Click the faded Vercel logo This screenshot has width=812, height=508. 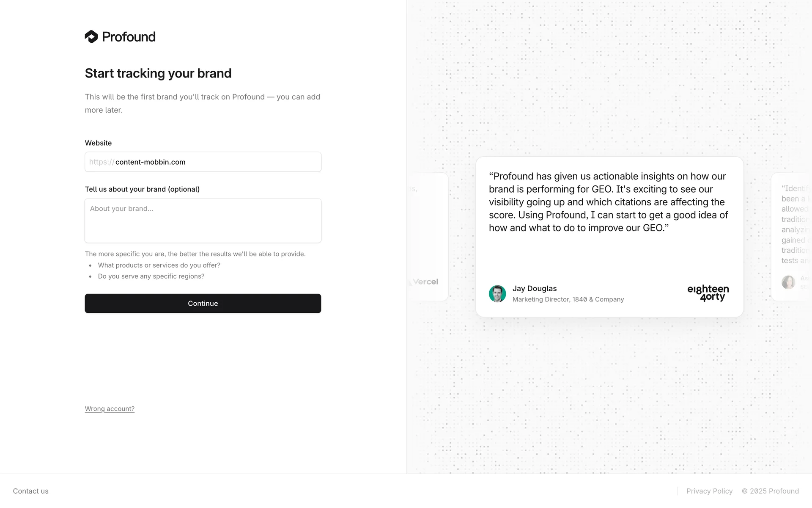tap(425, 282)
